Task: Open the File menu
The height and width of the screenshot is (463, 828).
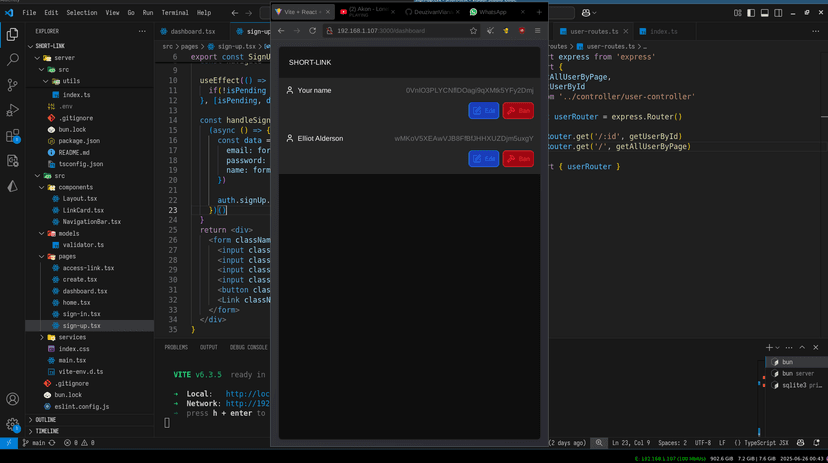Action: 29,13
